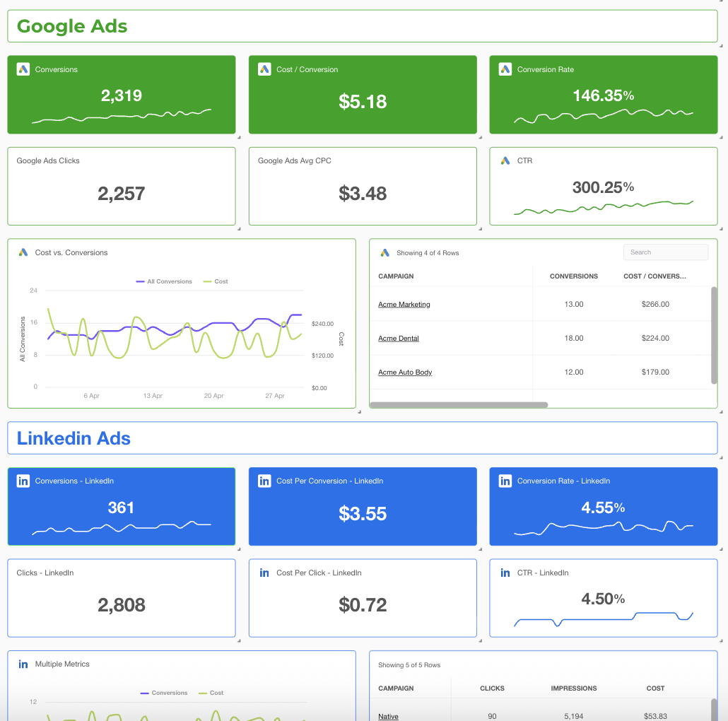The image size is (728, 721).
Task: Click the $224.00 cell for Acme Dental
Action: tap(655, 338)
